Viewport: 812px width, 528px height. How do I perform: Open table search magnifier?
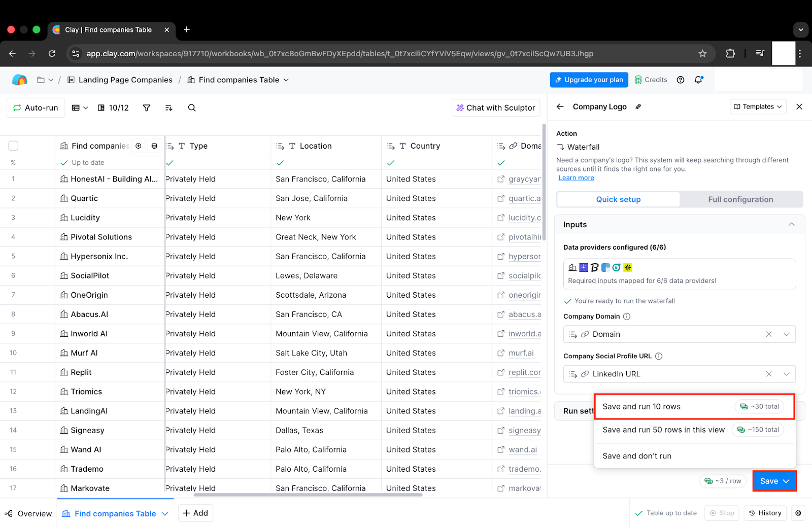pyautogui.click(x=192, y=108)
